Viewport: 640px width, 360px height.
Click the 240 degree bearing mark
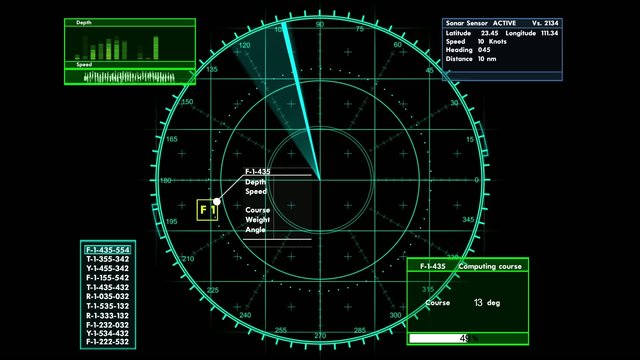(245, 315)
